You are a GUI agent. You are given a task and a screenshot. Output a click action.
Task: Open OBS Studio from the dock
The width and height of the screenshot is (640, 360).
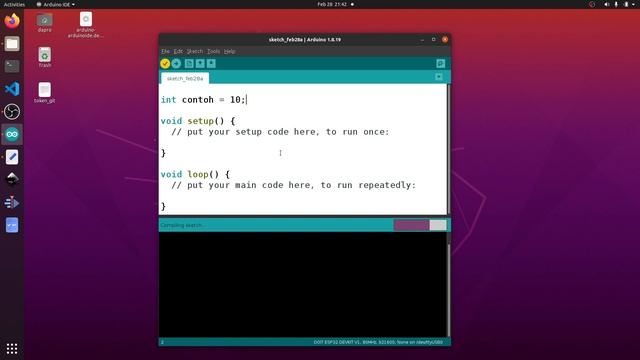point(12,111)
